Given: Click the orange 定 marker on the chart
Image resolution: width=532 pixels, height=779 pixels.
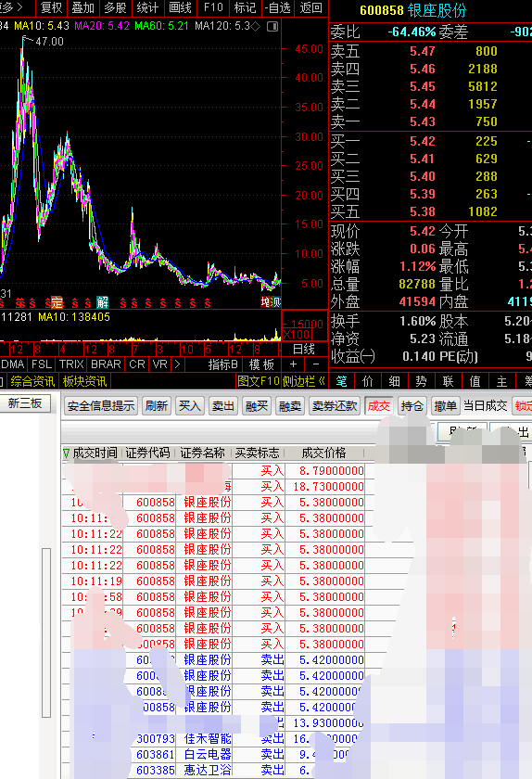Looking at the screenshot, I should point(57,302).
